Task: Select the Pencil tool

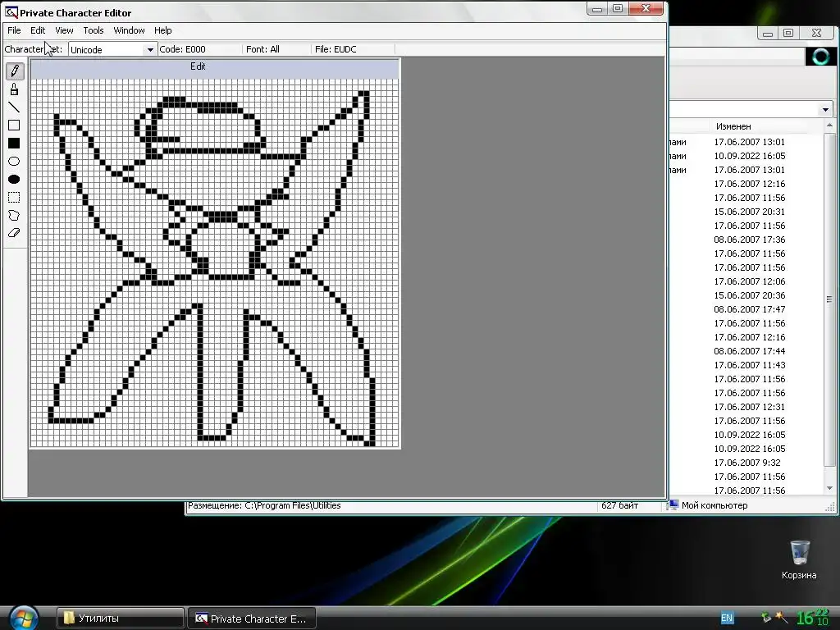Action: 15,71
